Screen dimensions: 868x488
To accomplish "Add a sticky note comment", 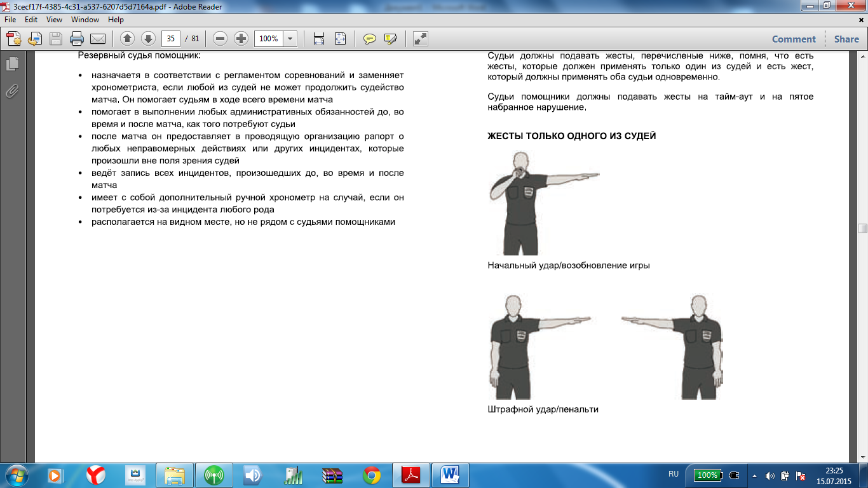I will [369, 39].
